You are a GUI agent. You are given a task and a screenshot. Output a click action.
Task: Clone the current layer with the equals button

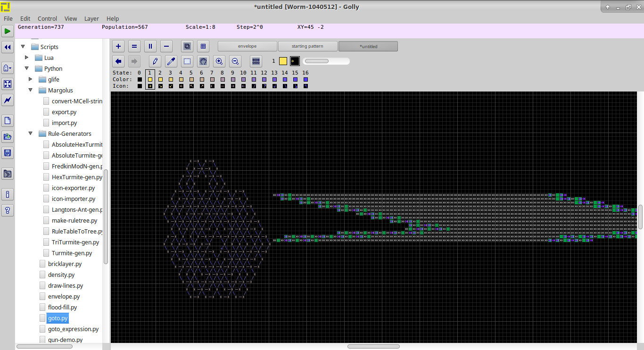134,46
